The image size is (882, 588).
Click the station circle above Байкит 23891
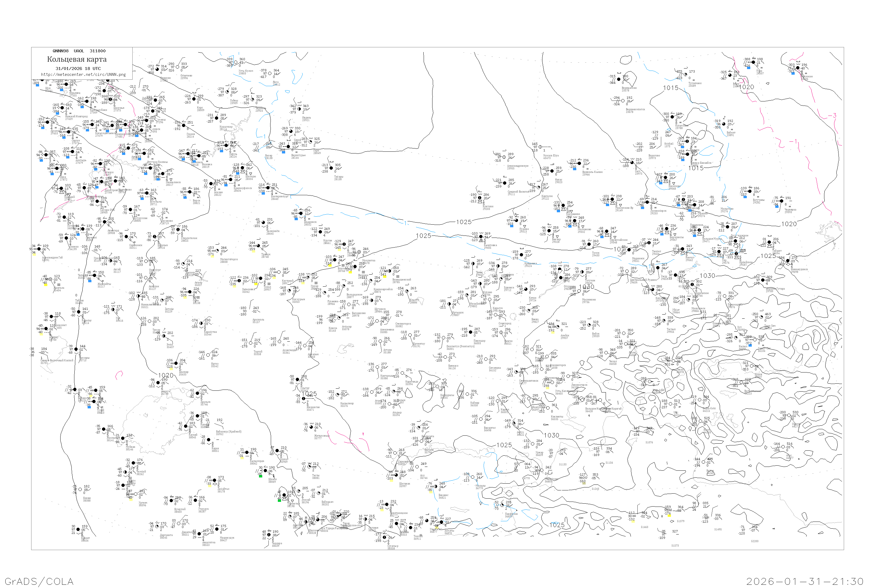(x=724, y=124)
